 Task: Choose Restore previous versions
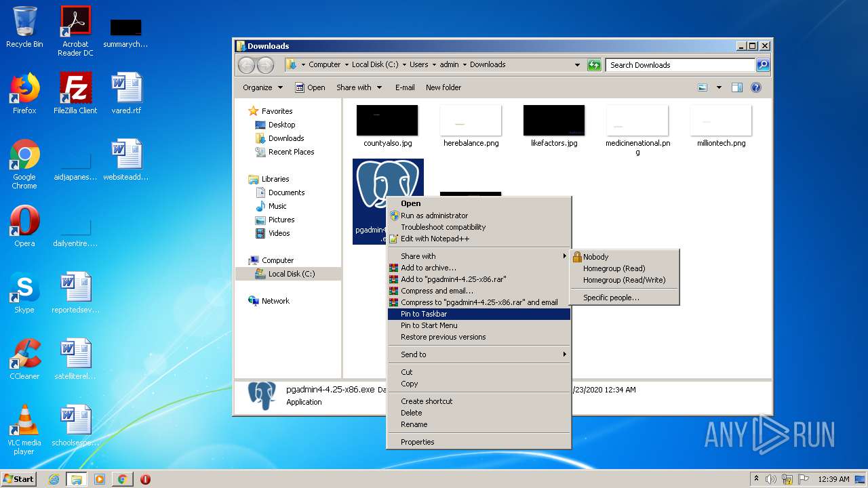click(479, 337)
